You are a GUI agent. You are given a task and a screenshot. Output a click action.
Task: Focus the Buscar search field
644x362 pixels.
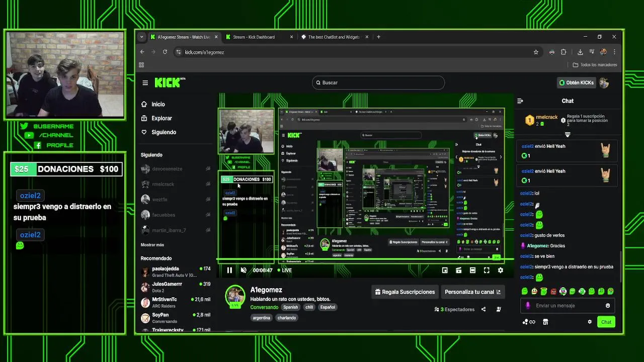(x=378, y=82)
